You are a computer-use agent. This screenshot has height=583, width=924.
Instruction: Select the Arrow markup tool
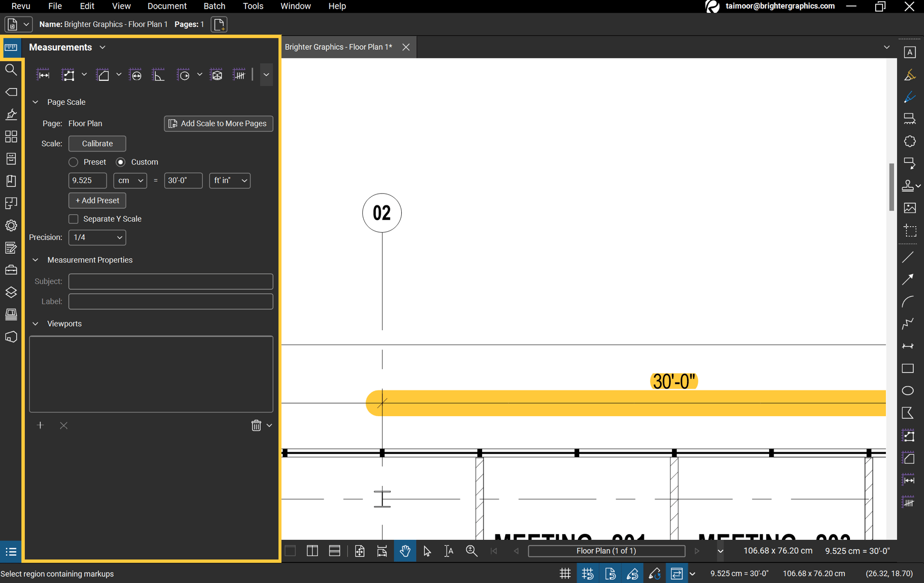[x=908, y=280]
